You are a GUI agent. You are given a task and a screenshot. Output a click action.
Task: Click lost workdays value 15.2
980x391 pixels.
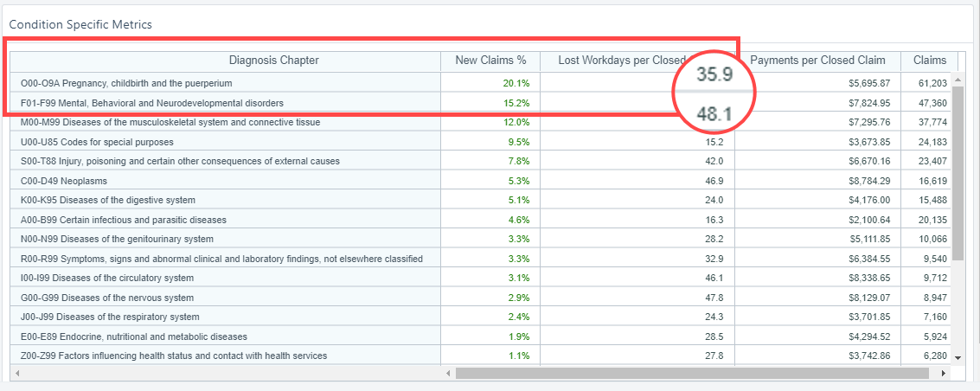(x=714, y=142)
